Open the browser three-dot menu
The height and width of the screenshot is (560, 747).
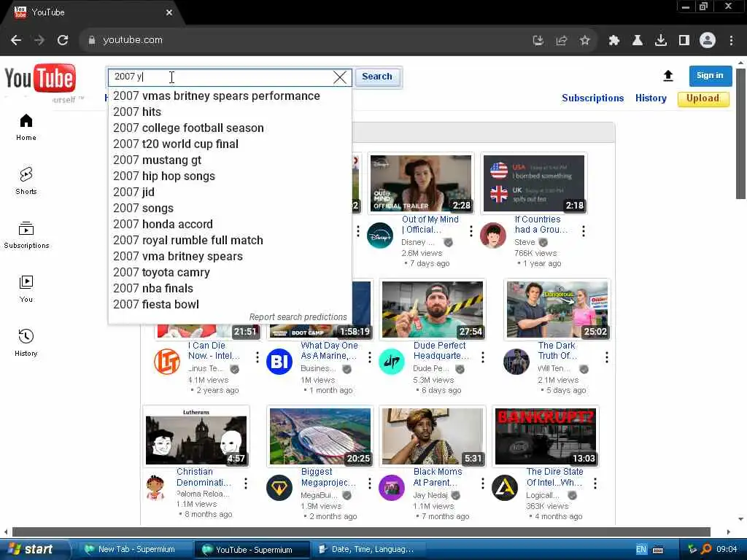(x=731, y=41)
